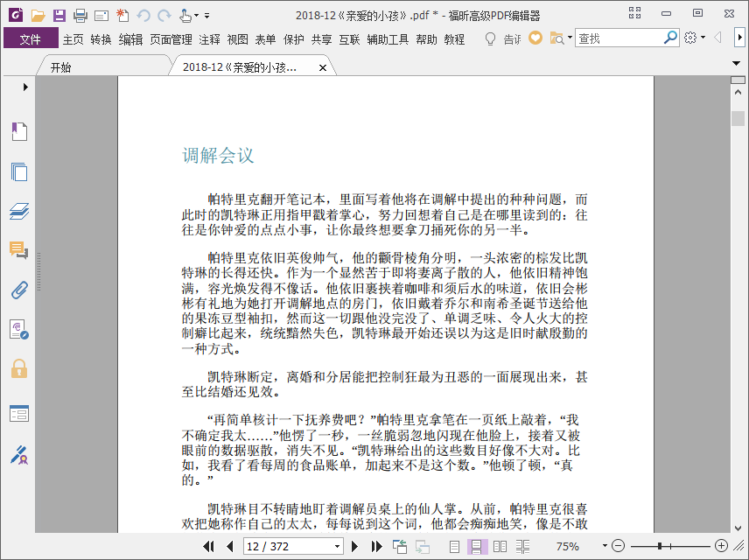Open the Comments panel
This screenshot has width=749, height=560.
[x=19, y=250]
